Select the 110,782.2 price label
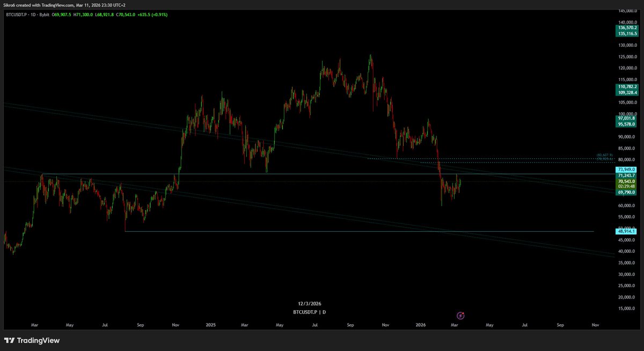 click(627, 86)
